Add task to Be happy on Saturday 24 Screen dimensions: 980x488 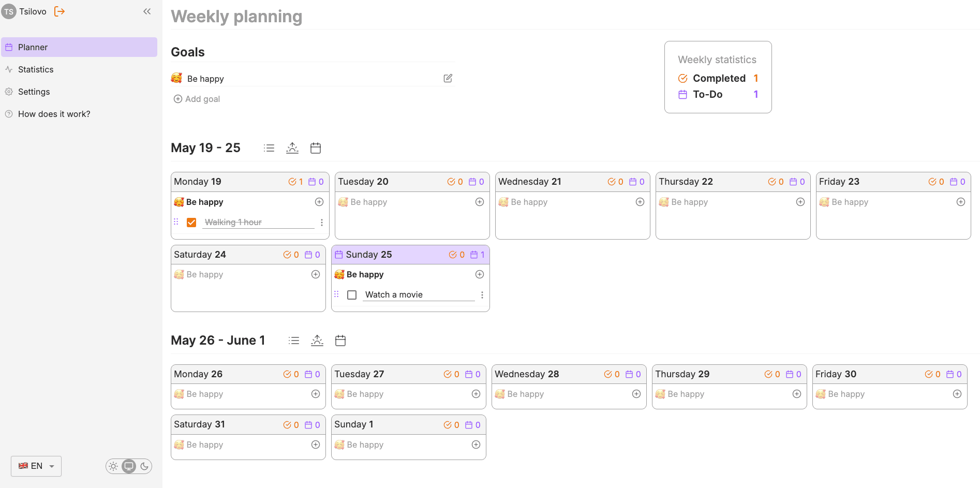point(316,274)
